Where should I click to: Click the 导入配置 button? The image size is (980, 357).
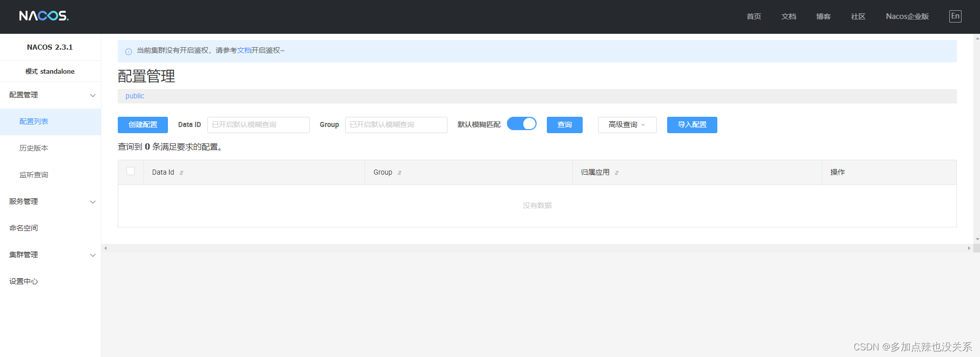pyautogui.click(x=692, y=124)
